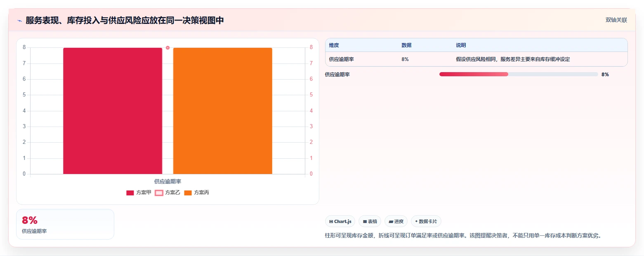This screenshot has height=256, width=644.
Task: Click the 供应逾期率 label left of progress bar
Action: click(337, 75)
